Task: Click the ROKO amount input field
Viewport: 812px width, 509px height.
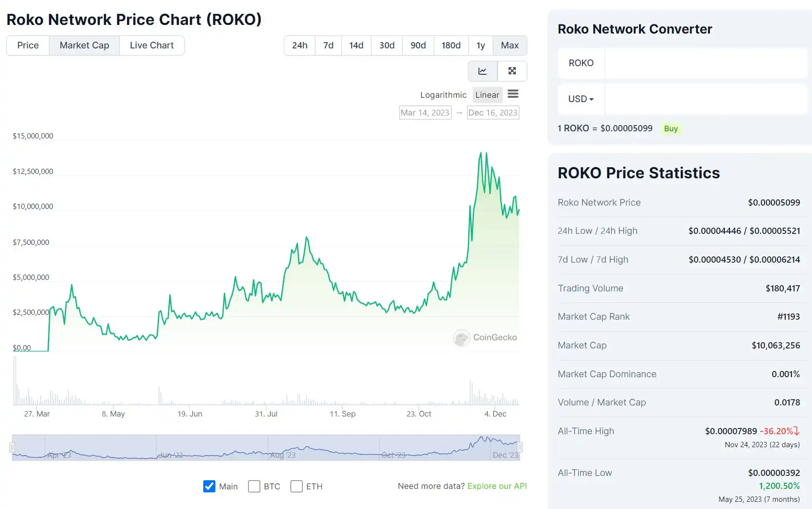Action: 705,63
